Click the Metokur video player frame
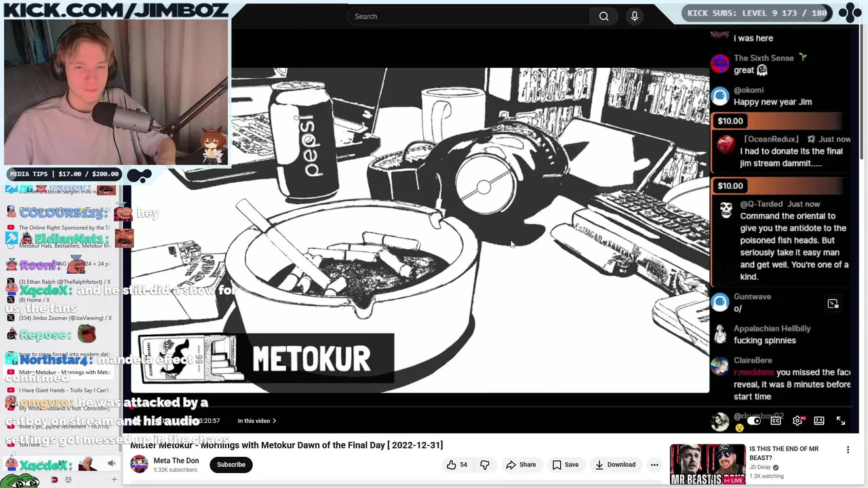 (420, 230)
